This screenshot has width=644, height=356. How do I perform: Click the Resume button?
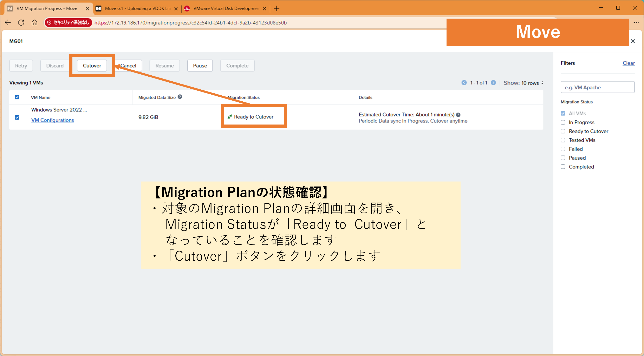[x=164, y=65]
